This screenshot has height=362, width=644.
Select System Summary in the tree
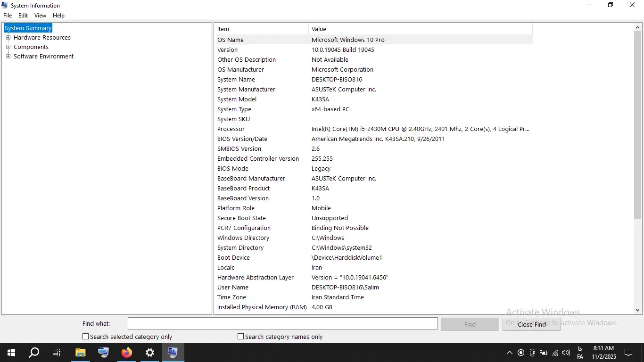(x=28, y=28)
